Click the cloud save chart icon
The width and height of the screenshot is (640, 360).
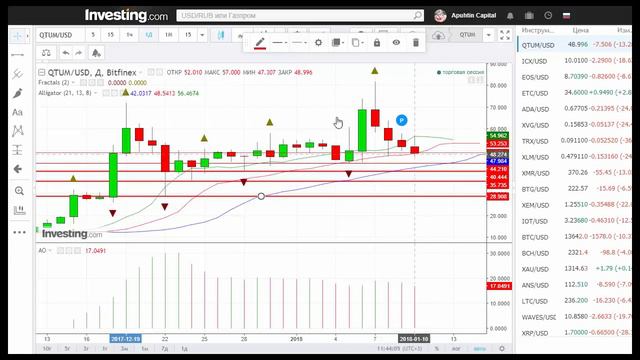coord(438,35)
